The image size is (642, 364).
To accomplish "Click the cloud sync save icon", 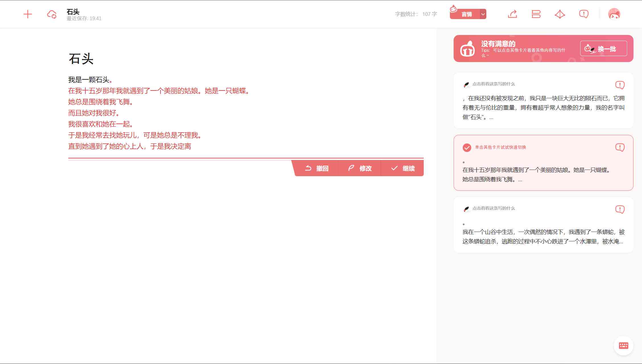I will click(52, 14).
